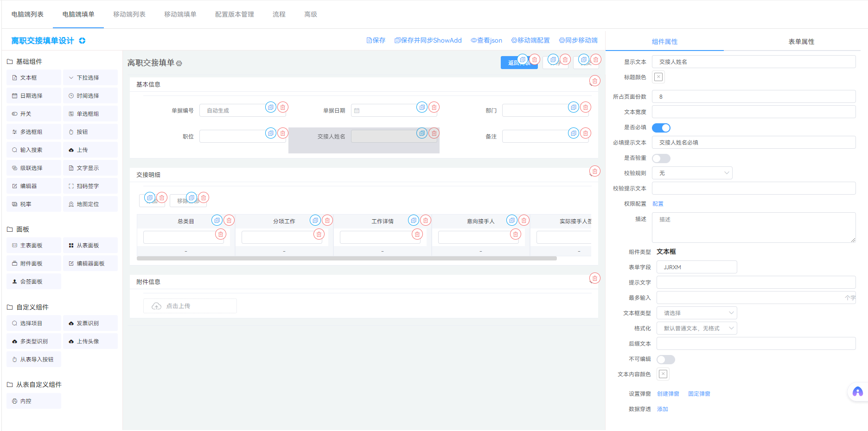Image resolution: width=868 pixels, height=431 pixels.
Task: Delete the 职位 field
Action: click(x=283, y=133)
